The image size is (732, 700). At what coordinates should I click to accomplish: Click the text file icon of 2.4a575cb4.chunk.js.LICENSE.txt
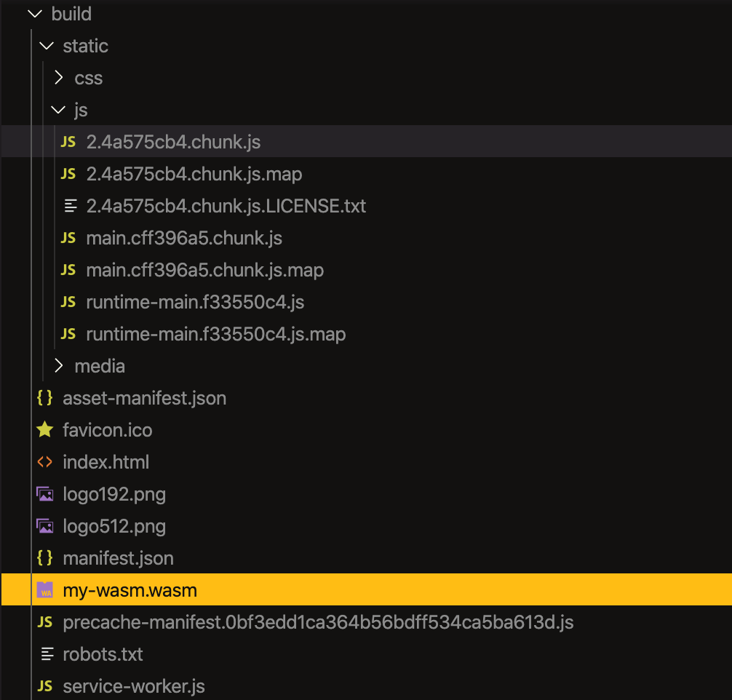[x=71, y=205]
